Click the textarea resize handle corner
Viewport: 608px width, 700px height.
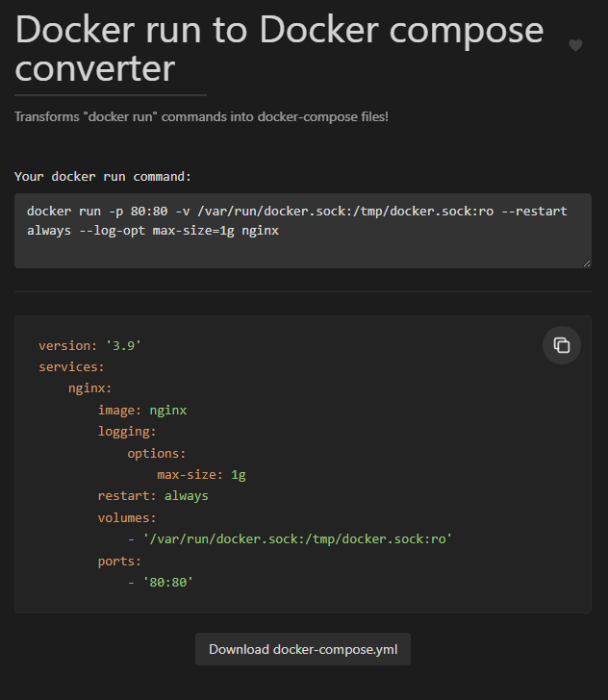coord(587,263)
